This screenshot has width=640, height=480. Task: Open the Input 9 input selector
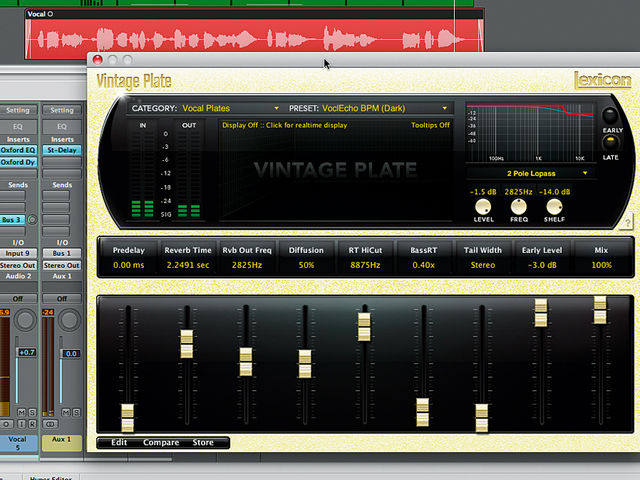(x=18, y=253)
